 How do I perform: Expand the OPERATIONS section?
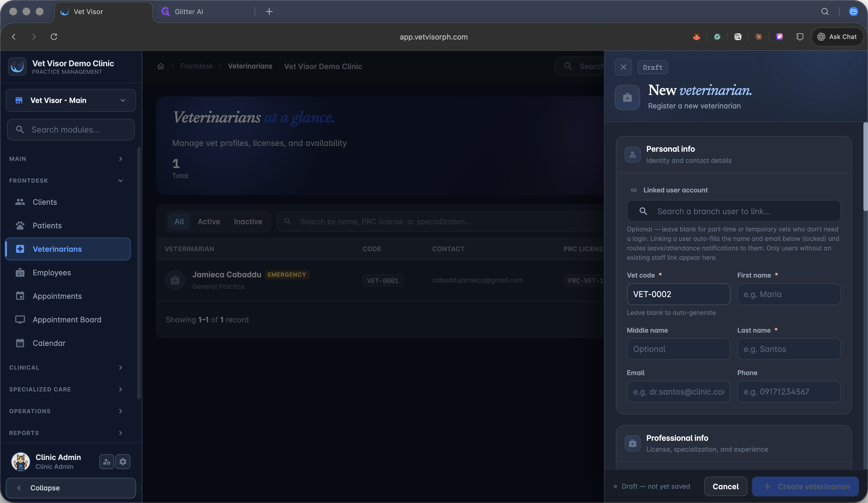click(66, 411)
